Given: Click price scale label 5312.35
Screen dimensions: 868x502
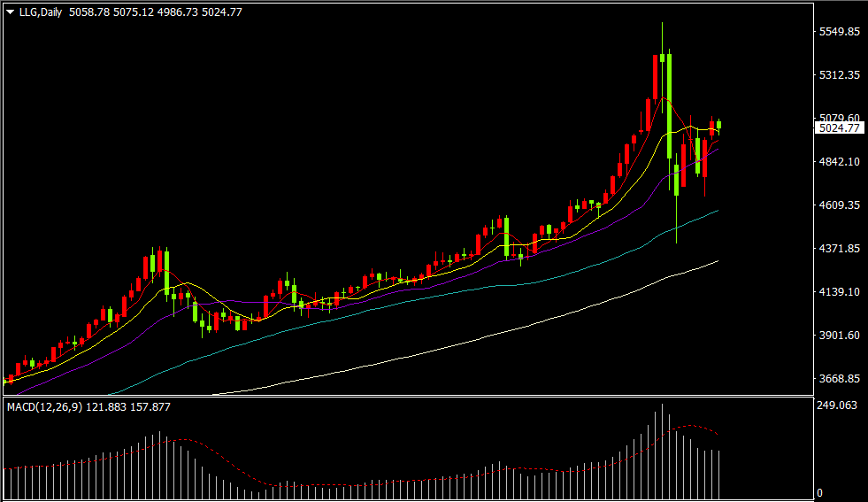Looking at the screenshot, I should 839,74.
